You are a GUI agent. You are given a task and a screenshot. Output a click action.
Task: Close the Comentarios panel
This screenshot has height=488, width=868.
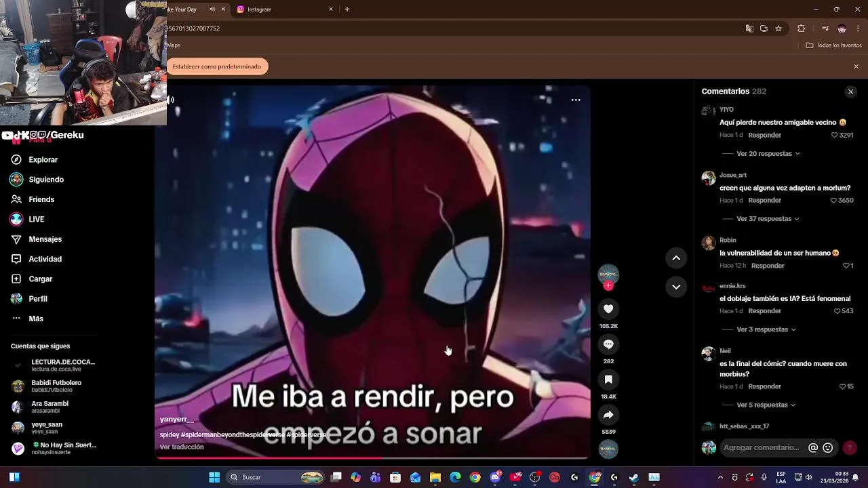tap(850, 91)
